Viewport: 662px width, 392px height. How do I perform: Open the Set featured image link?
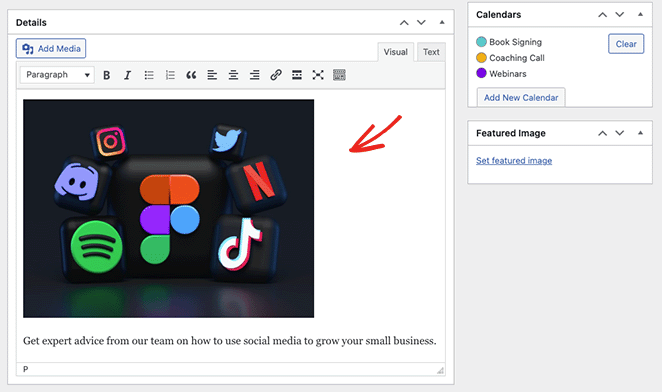click(x=514, y=161)
